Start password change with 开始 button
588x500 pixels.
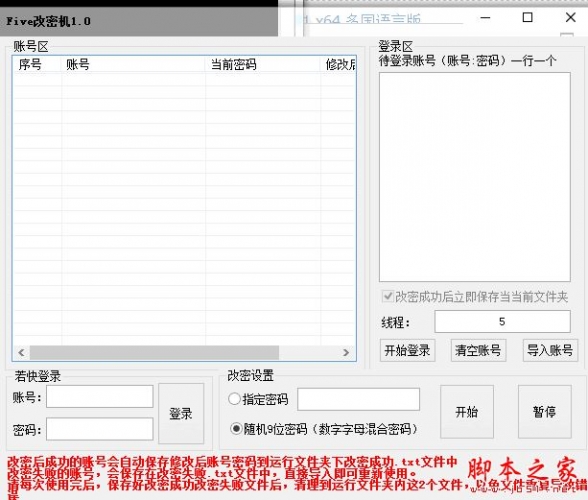[467, 412]
